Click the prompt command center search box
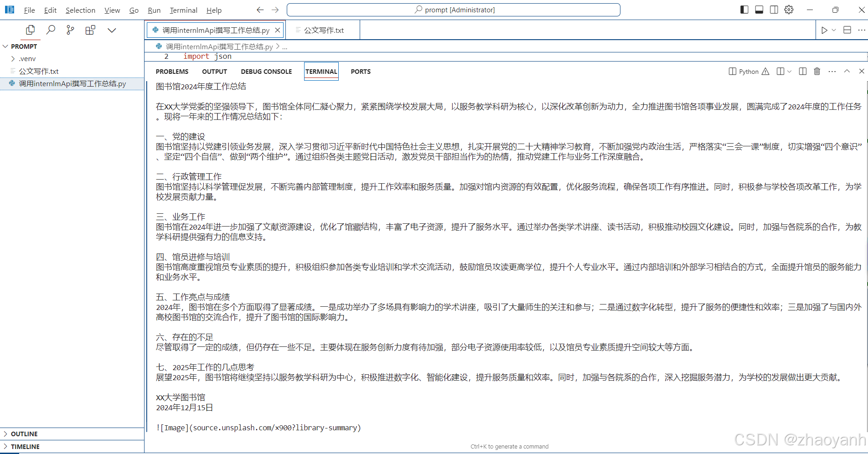The height and width of the screenshot is (454, 868). tap(454, 10)
